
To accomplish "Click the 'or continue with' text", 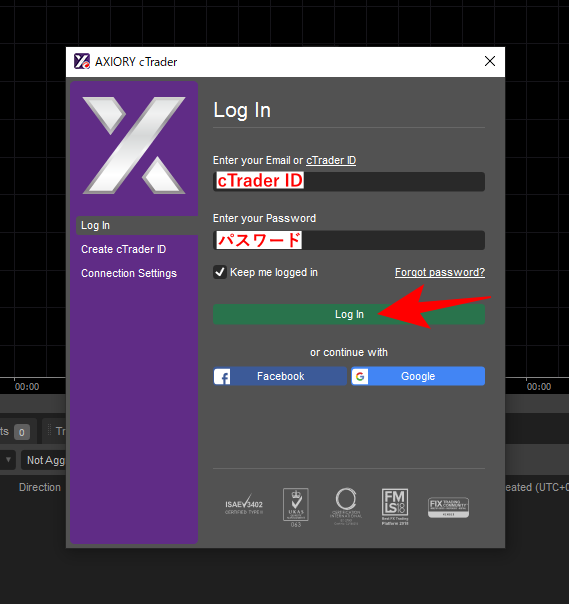I will point(349,352).
